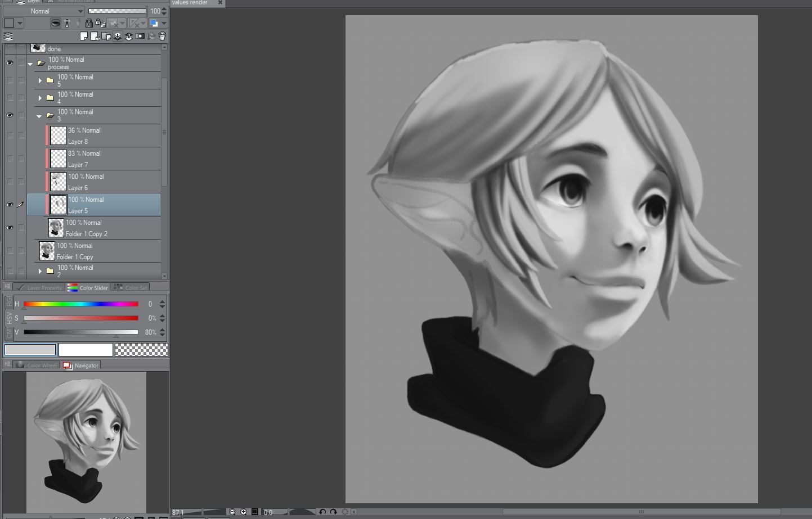
Task: Hide Layer 5 eye icon
Action: pyautogui.click(x=10, y=205)
